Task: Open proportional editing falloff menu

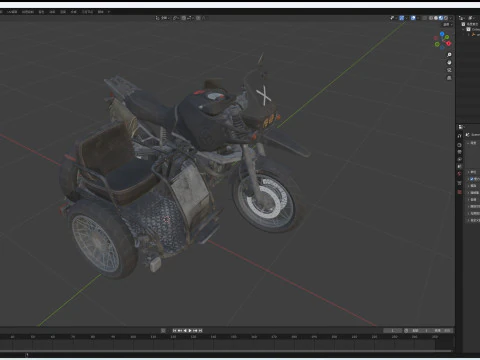Action: 204,18
